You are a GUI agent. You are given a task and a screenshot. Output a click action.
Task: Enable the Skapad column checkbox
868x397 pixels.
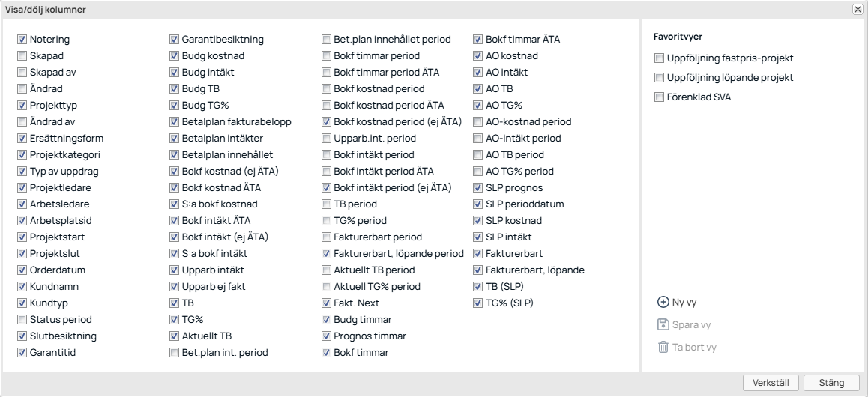click(x=22, y=56)
